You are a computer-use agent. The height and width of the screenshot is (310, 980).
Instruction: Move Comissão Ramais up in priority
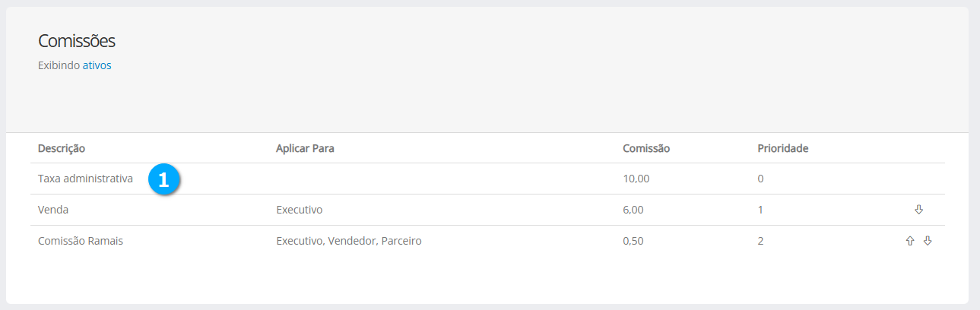pyautogui.click(x=909, y=241)
